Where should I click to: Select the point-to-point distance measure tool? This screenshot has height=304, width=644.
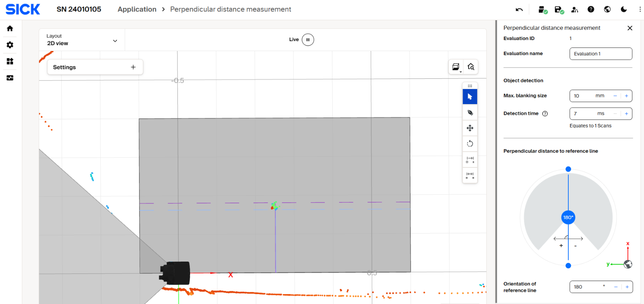470,160
